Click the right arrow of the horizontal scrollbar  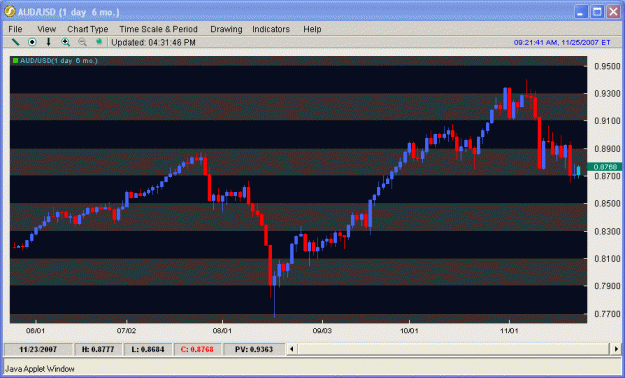[x=616, y=349]
